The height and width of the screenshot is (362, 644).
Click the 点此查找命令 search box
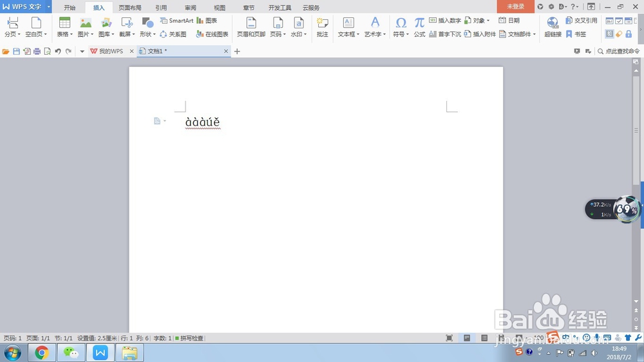[x=618, y=52]
